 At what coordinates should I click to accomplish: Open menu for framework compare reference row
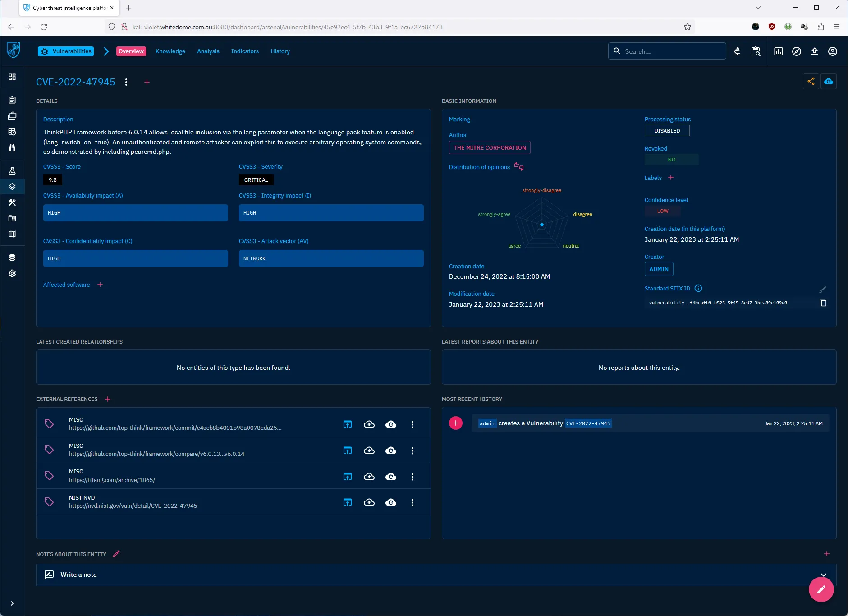point(413,451)
